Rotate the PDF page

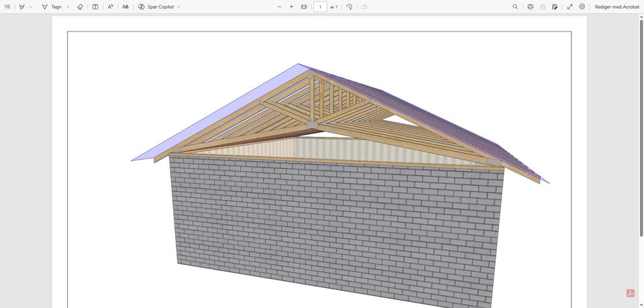point(350,7)
